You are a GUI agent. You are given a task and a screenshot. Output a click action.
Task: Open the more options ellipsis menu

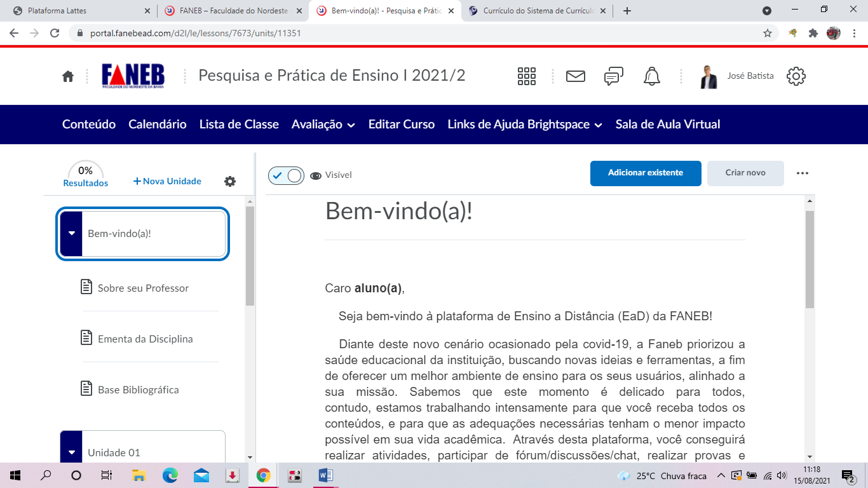tap(803, 173)
